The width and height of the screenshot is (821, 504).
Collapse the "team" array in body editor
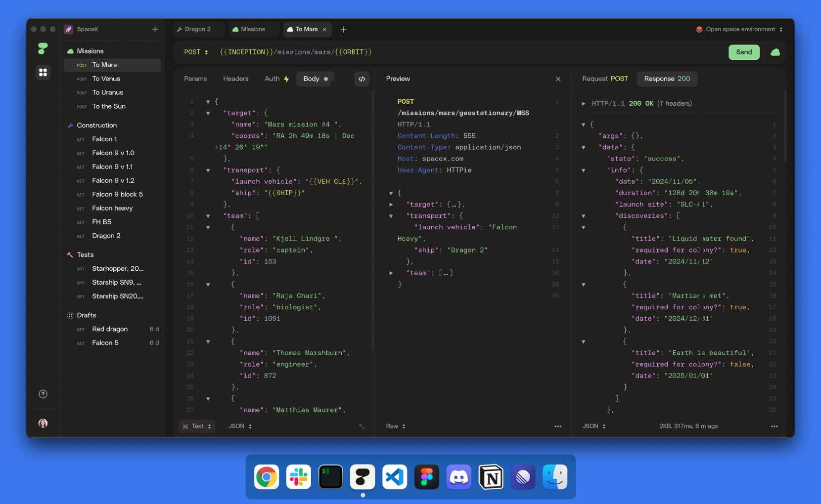click(208, 216)
